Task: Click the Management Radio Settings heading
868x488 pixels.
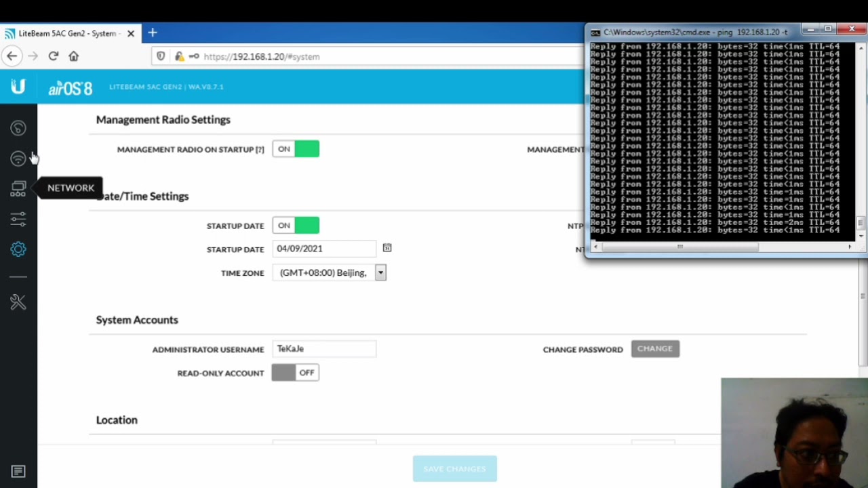Action: pyautogui.click(x=163, y=119)
